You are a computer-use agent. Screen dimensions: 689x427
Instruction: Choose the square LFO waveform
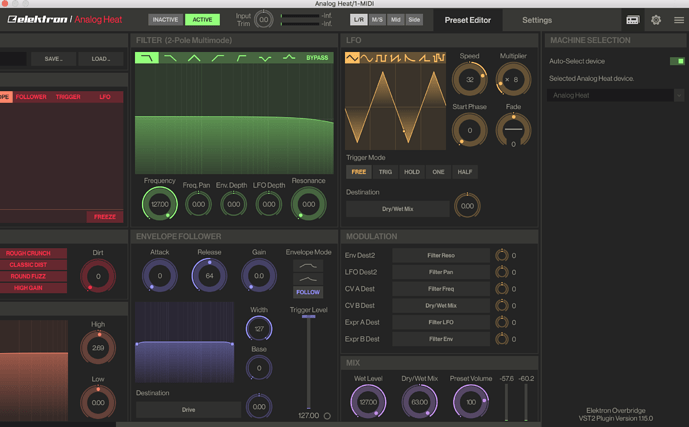point(381,58)
